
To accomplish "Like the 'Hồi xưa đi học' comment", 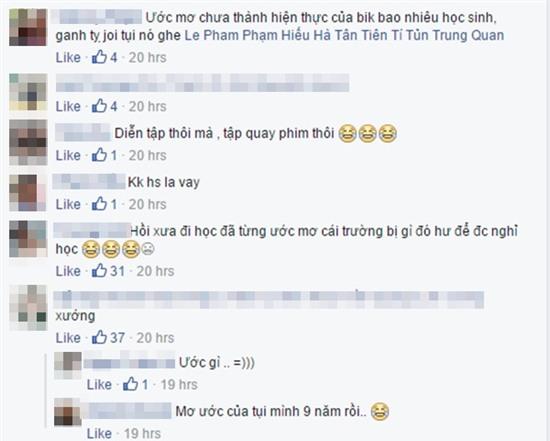I will coord(68,271).
